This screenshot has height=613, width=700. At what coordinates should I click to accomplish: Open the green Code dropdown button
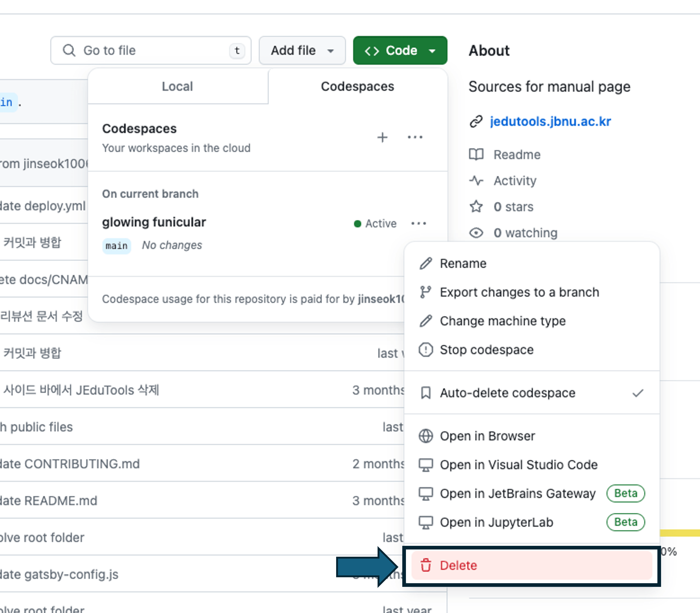(400, 51)
